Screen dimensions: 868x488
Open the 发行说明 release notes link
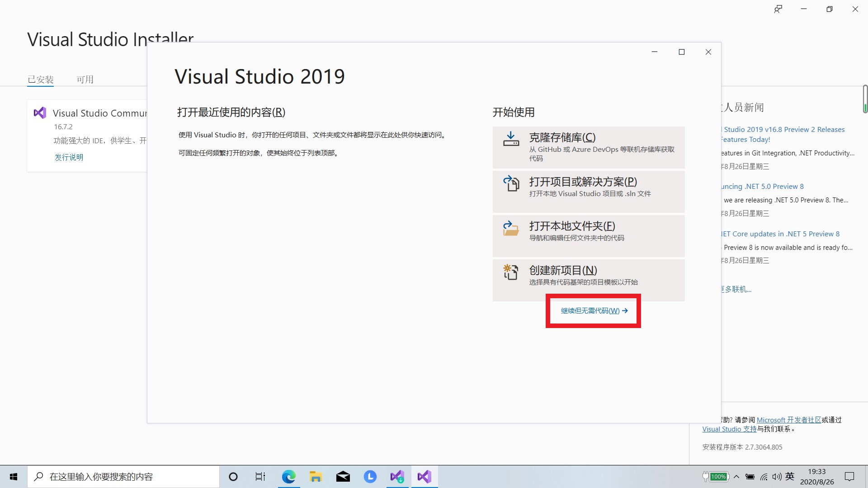(x=69, y=157)
